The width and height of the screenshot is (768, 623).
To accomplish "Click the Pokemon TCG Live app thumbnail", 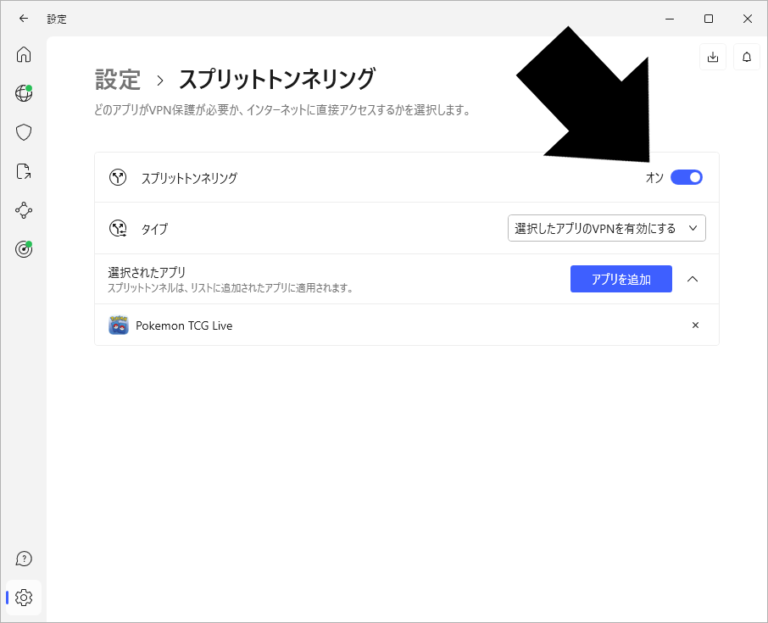I will click(x=118, y=325).
